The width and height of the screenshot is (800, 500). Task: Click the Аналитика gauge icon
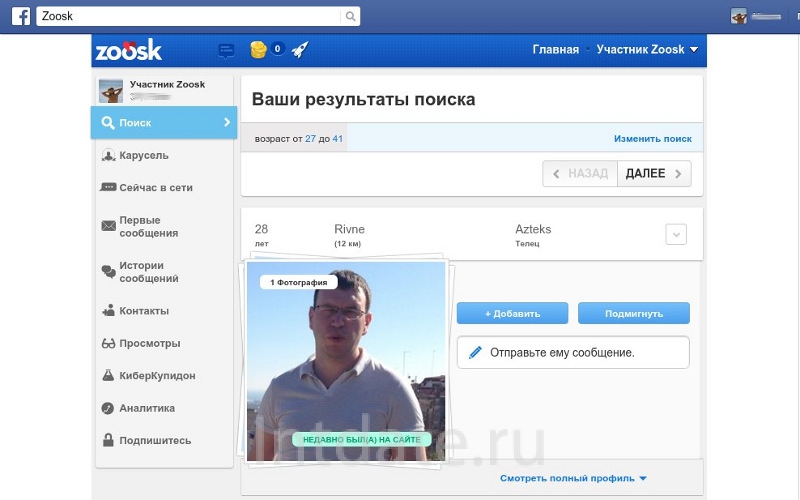(x=108, y=408)
